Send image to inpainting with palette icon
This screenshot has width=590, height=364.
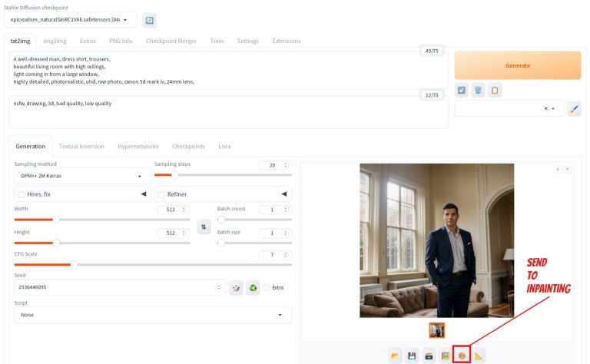[461, 355]
